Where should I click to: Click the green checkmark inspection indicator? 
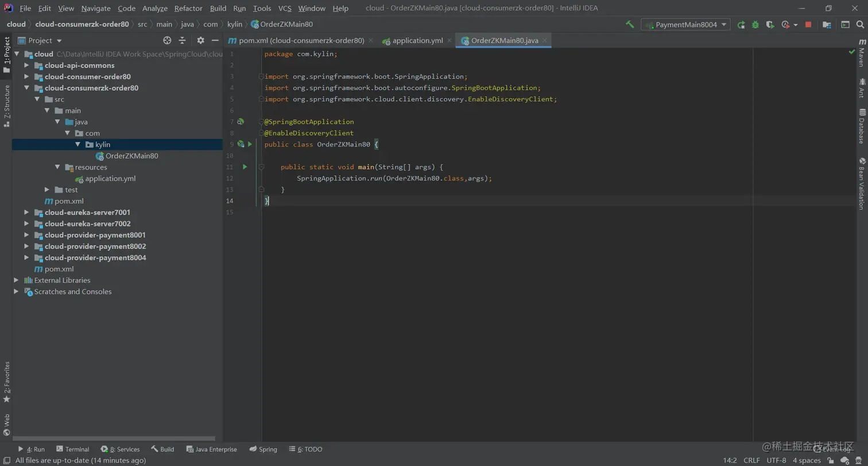851,52
